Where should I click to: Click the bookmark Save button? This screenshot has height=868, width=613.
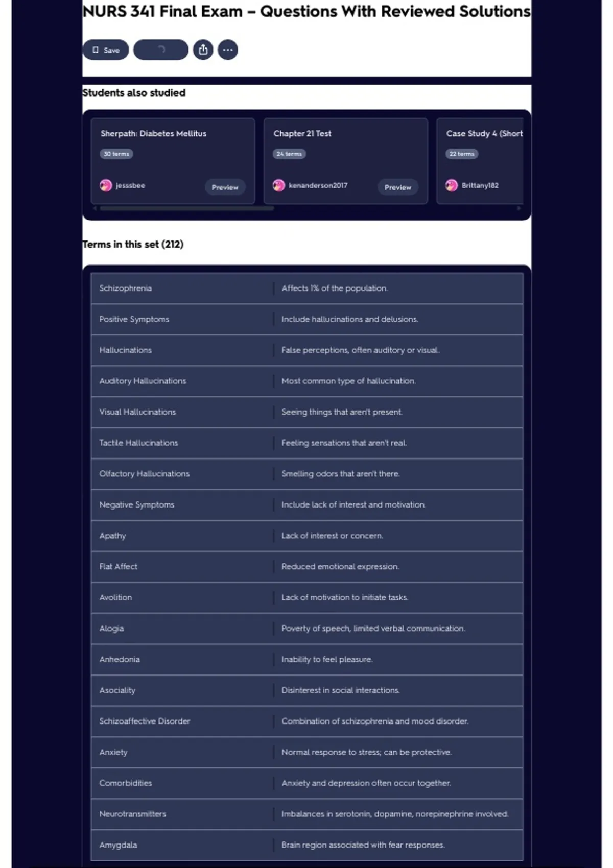coord(106,50)
